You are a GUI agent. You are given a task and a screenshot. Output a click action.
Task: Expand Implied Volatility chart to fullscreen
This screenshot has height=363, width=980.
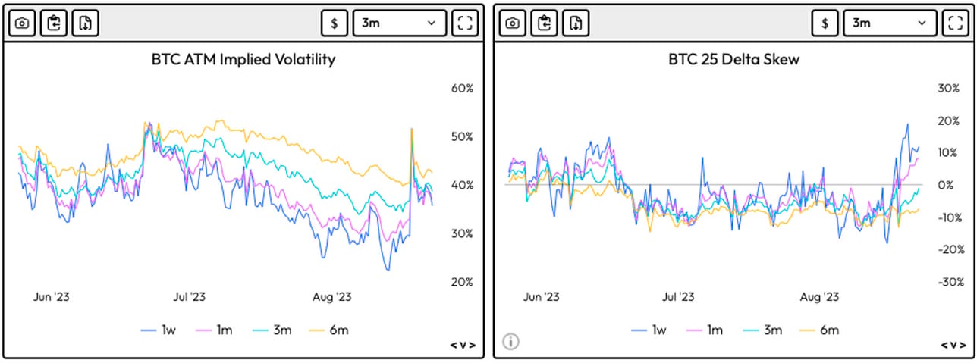[466, 23]
